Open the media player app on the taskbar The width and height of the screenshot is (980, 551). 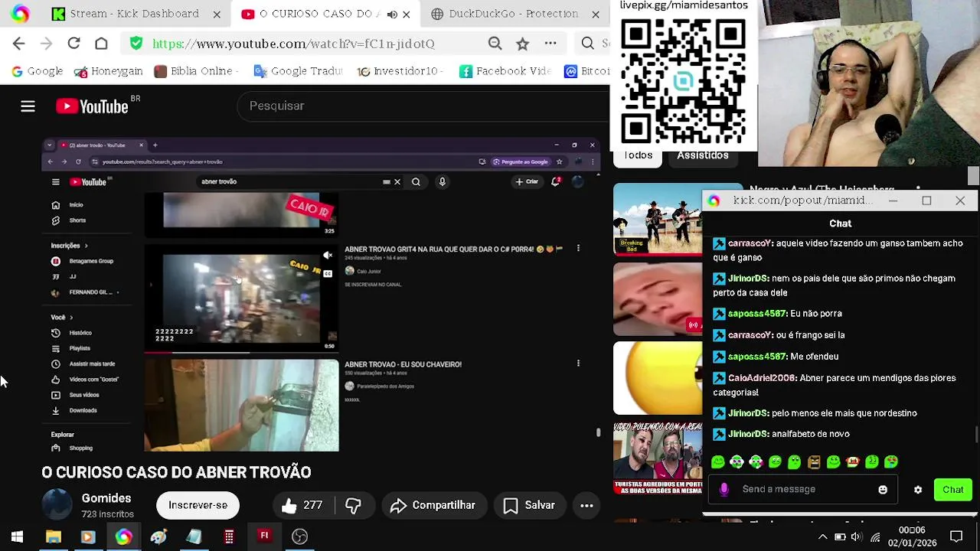88,536
